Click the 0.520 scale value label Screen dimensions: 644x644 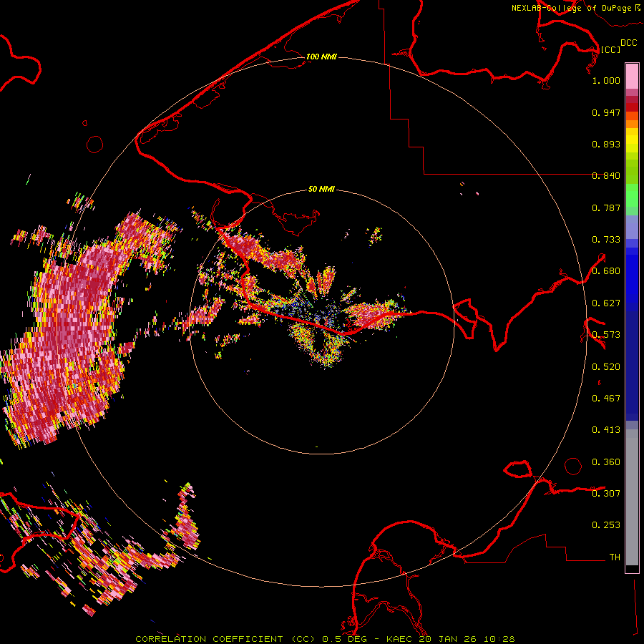coord(606,366)
